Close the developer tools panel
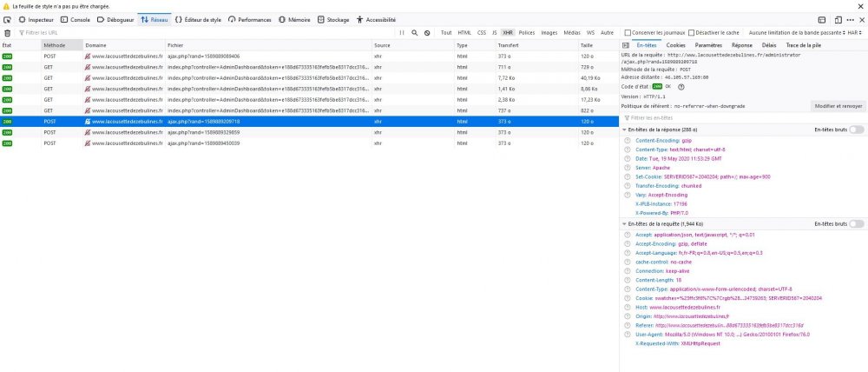Image resolution: width=868 pixels, height=372 pixels. [861, 19]
